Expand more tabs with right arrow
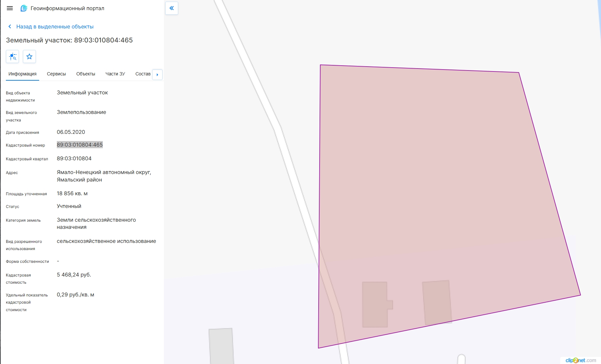Viewport: 601px width, 364px height. [157, 74]
